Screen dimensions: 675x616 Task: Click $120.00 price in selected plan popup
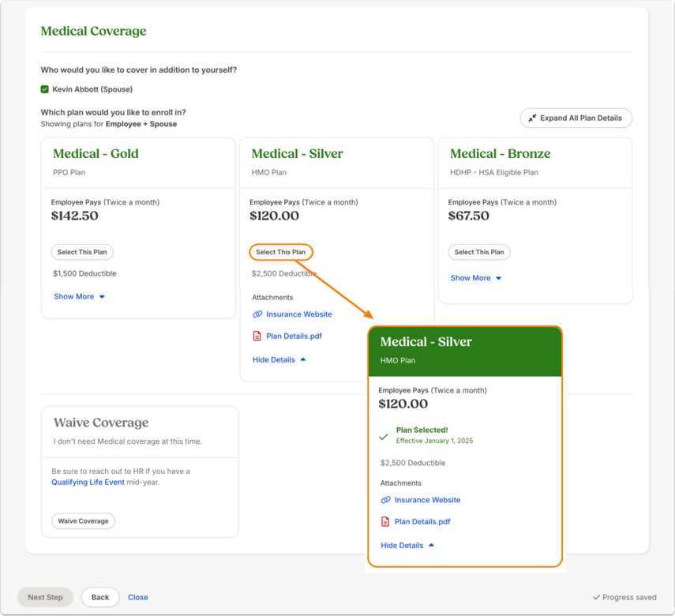pos(403,404)
